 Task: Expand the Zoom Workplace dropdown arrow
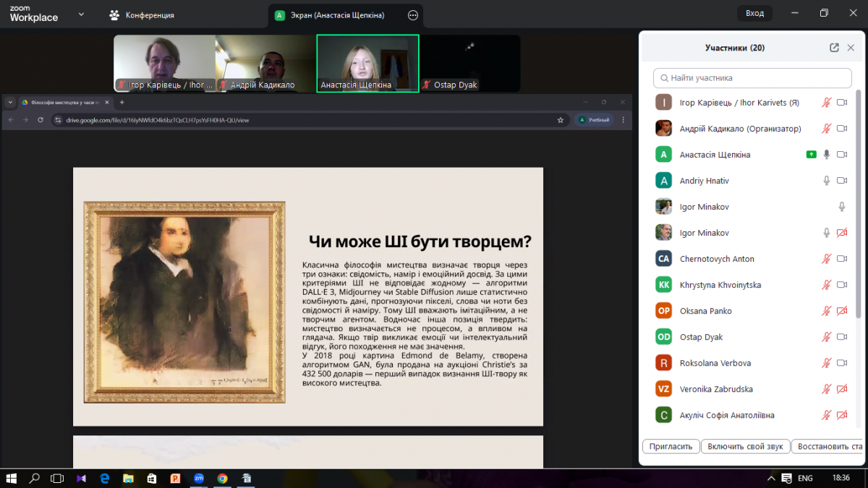click(x=80, y=14)
